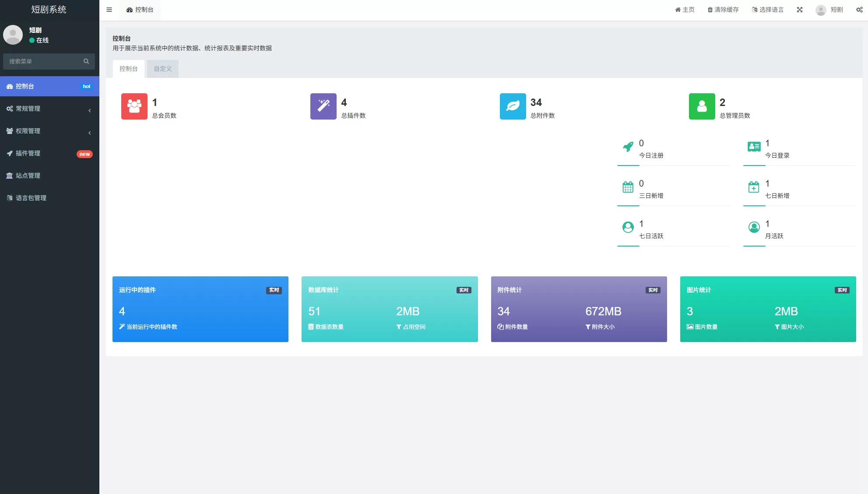Click the green total admins icon
Viewport: 868px width, 494px height.
point(702,106)
